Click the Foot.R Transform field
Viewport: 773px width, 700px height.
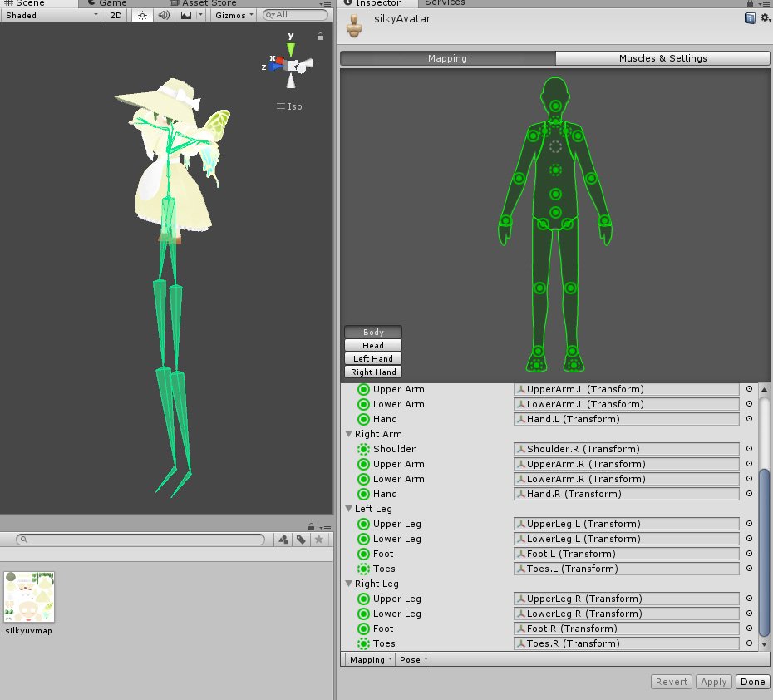pyautogui.click(x=626, y=629)
